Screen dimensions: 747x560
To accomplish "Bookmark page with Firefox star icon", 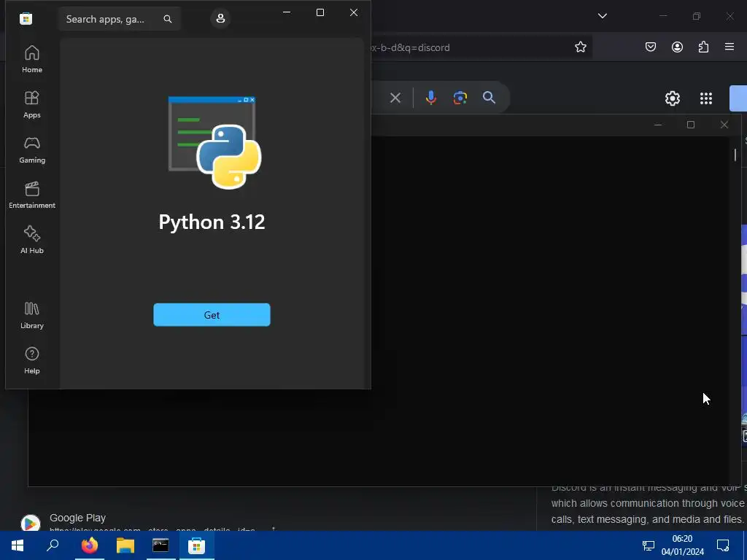I will tap(580, 47).
